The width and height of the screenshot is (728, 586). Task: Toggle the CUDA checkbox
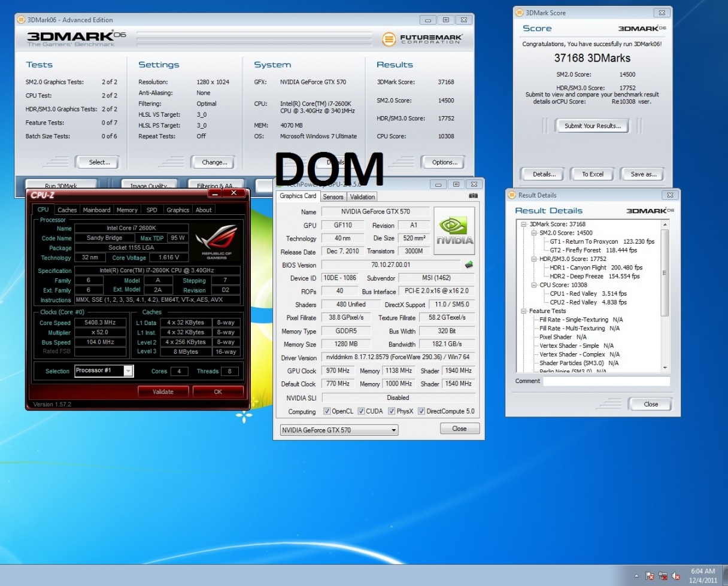pos(360,411)
